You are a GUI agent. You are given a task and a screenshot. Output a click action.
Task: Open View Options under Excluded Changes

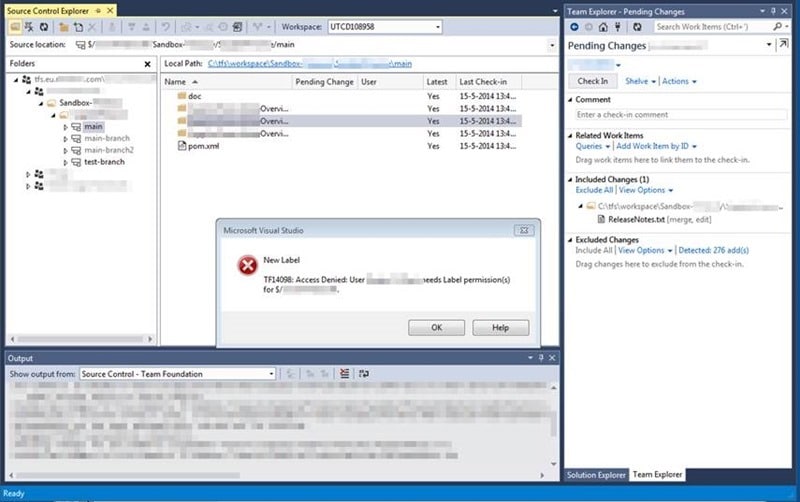(645, 250)
